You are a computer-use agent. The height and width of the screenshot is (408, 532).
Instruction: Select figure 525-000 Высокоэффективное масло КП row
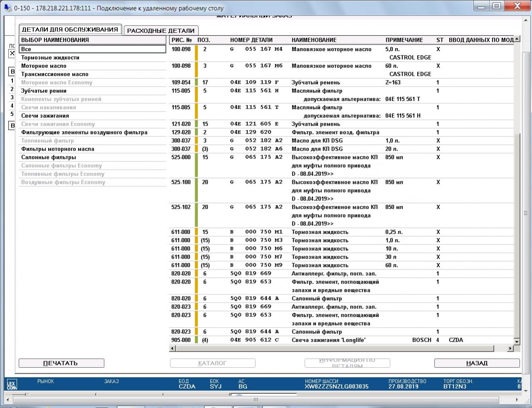pos(341,166)
